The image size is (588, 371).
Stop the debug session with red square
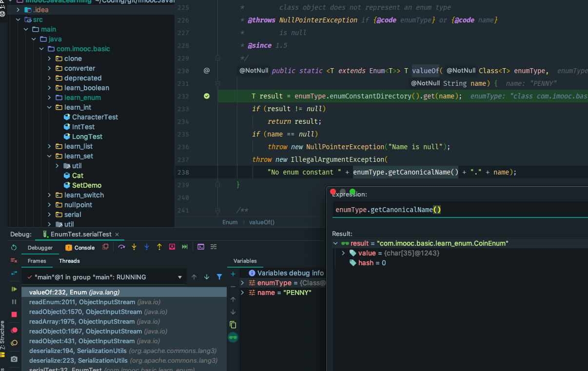[14, 314]
